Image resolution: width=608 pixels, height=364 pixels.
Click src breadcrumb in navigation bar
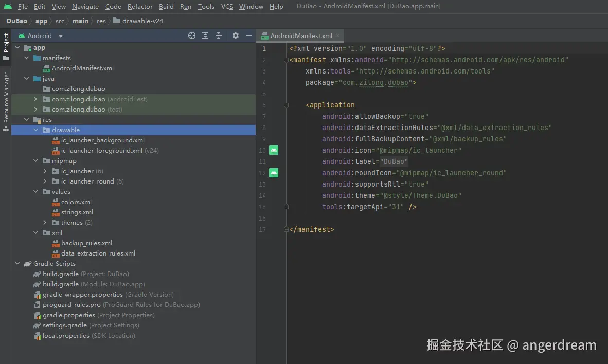click(60, 21)
